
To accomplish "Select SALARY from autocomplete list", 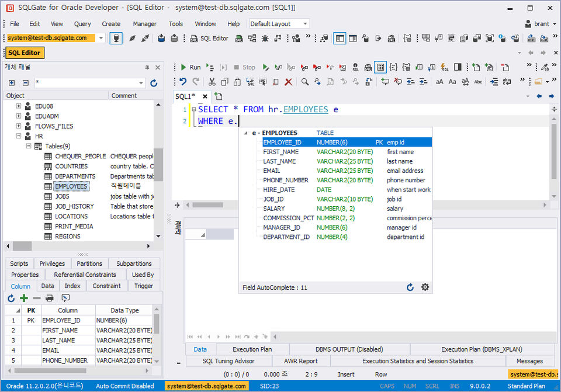I will pyautogui.click(x=274, y=209).
